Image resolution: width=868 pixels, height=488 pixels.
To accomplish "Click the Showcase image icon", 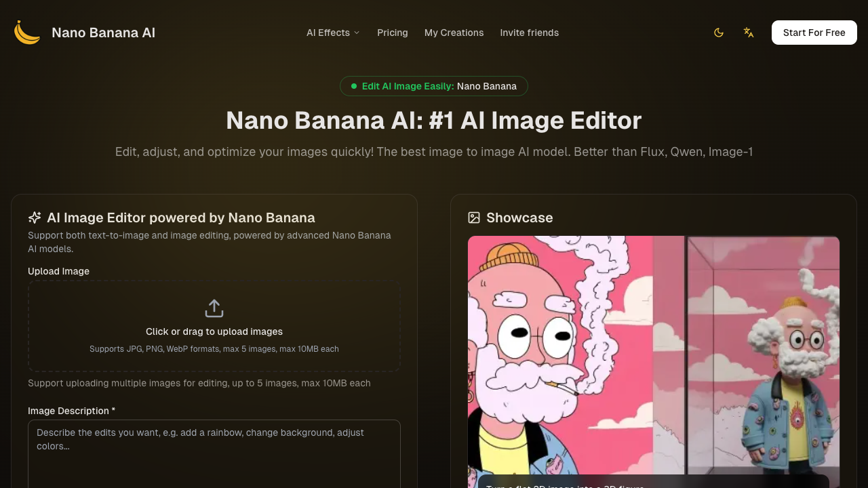I will 474,218.
